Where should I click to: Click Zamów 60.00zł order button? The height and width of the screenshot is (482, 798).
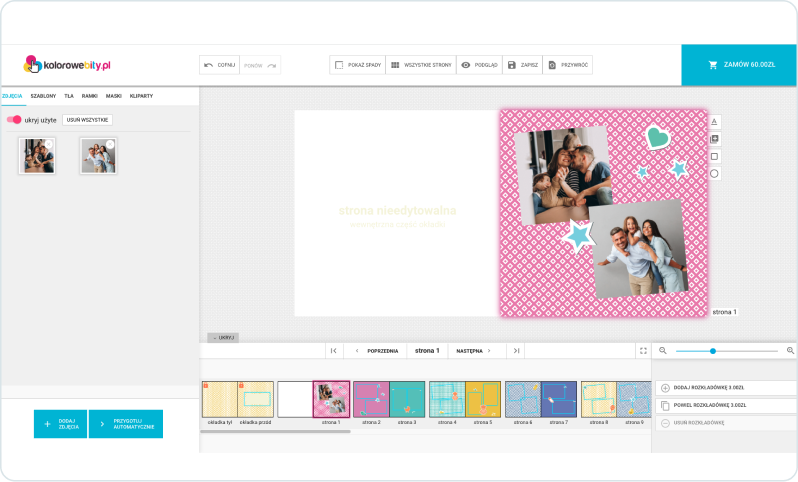[739, 65]
